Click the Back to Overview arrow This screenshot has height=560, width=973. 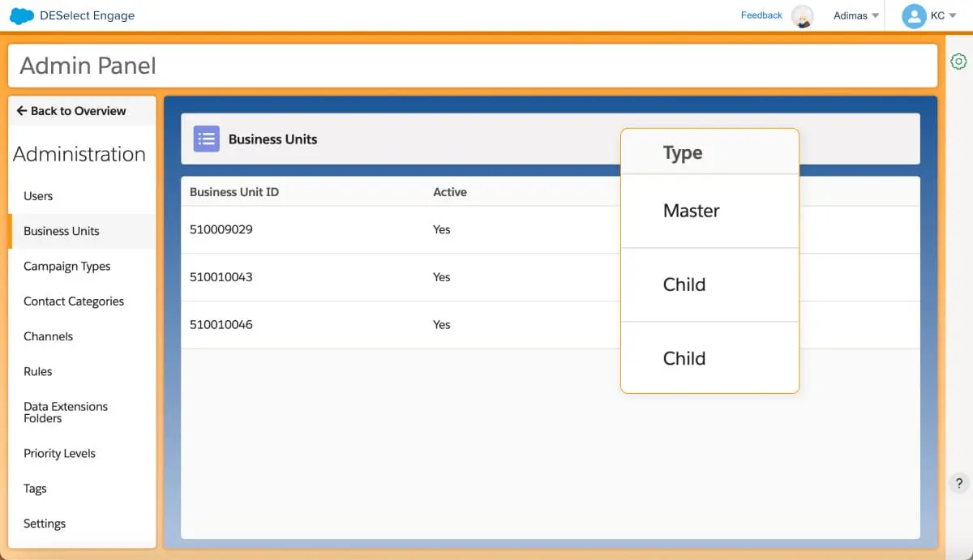pyautogui.click(x=22, y=111)
